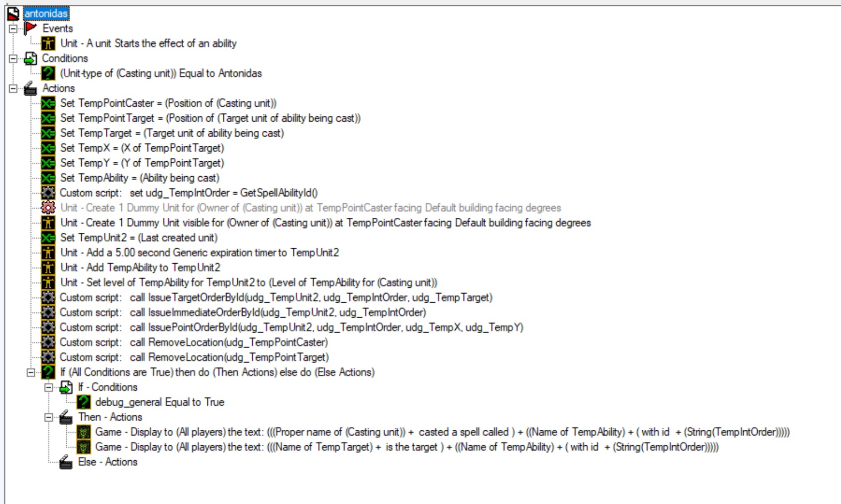Click the gear icon beside GetSpellAbilityId custom script
The image size is (841, 504).
point(48,193)
